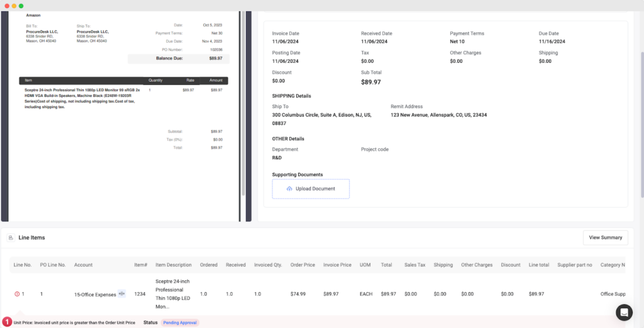Click the warning icon on line 1
644x328 pixels.
pos(17,294)
